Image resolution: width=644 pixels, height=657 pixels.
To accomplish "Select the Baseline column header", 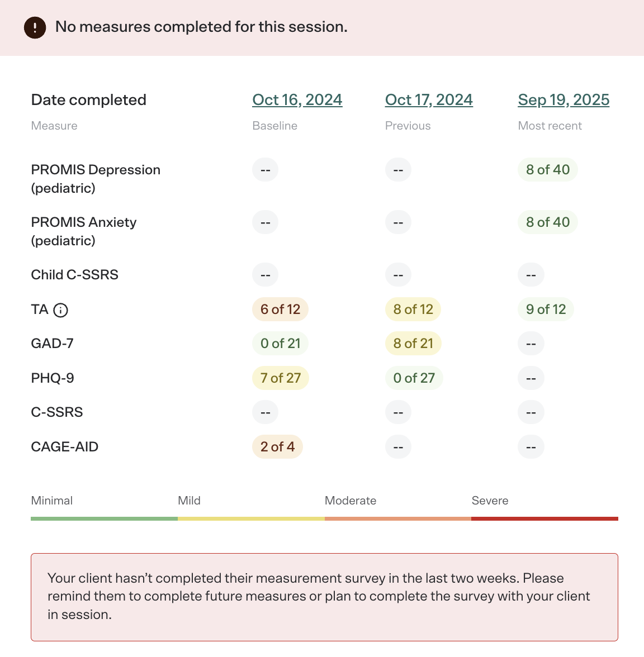I will tap(274, 126).
